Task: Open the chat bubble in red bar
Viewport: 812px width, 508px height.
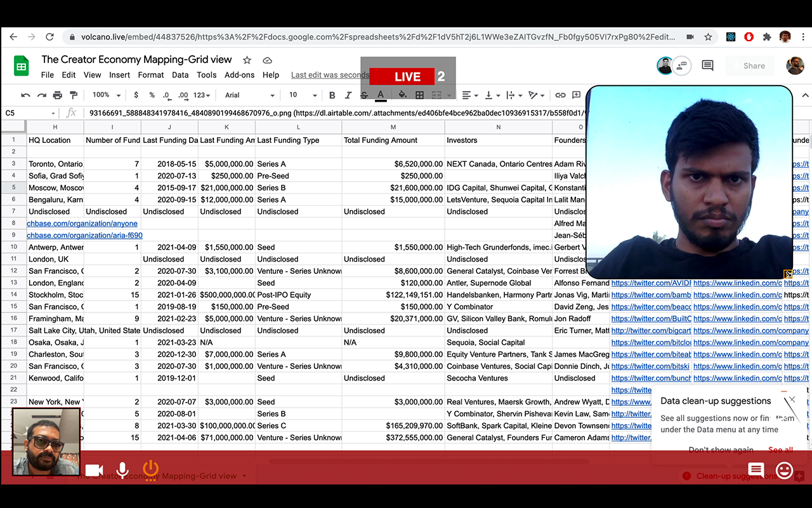Action: [x=756, y=470]
